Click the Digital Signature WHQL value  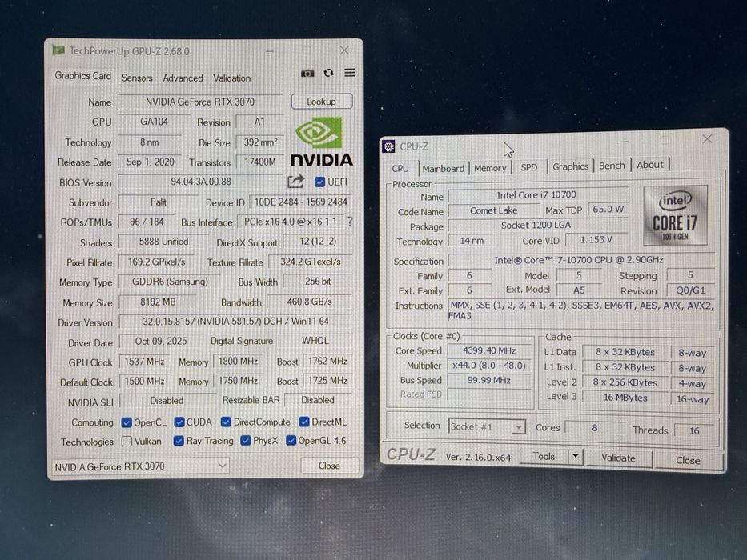point(315,341)
